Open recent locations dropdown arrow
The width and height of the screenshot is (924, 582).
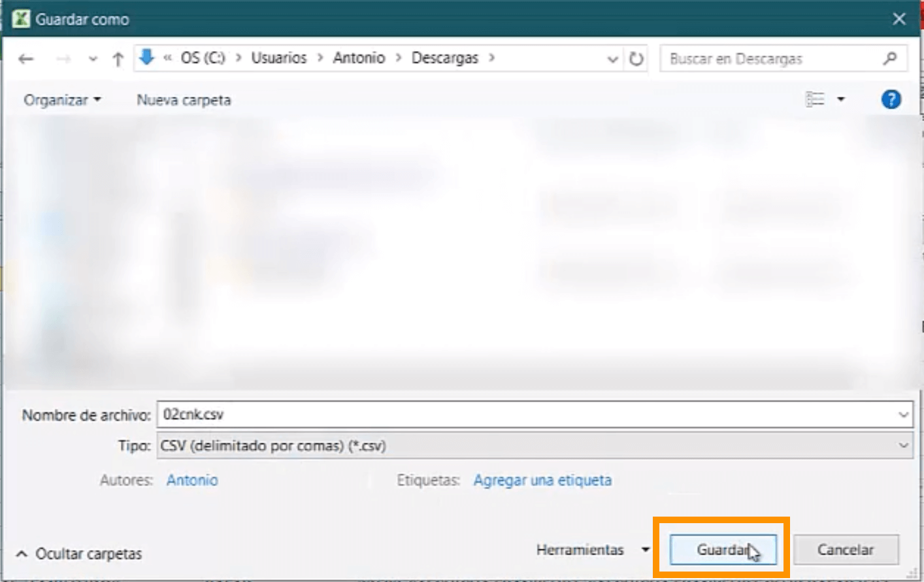(93, 60)
